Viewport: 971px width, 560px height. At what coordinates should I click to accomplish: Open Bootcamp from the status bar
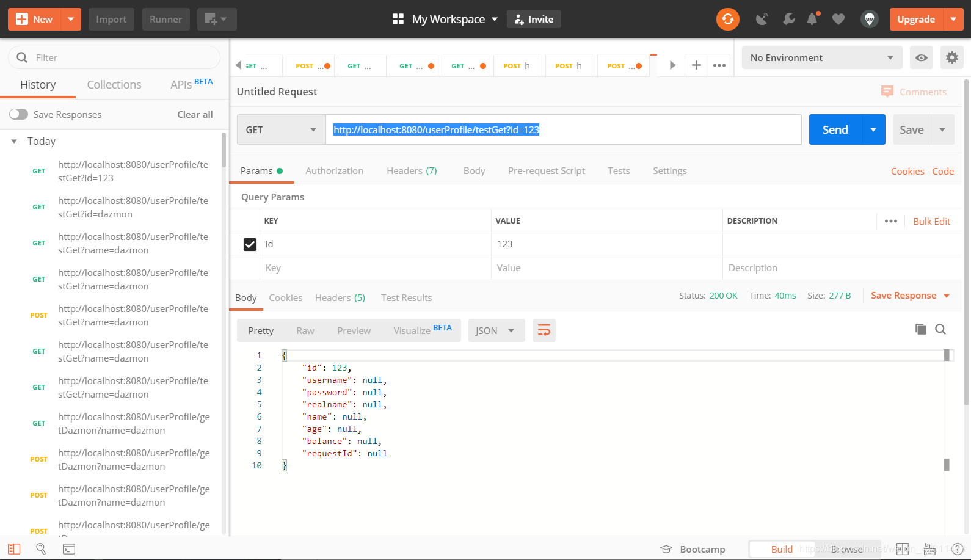tap(693, 549)
